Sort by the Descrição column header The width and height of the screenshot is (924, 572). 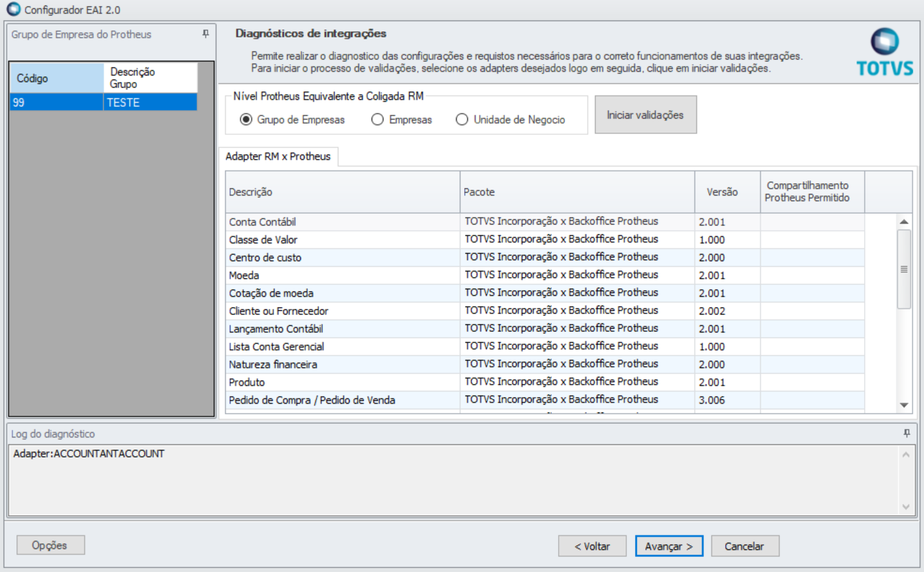tap(342, 192)
